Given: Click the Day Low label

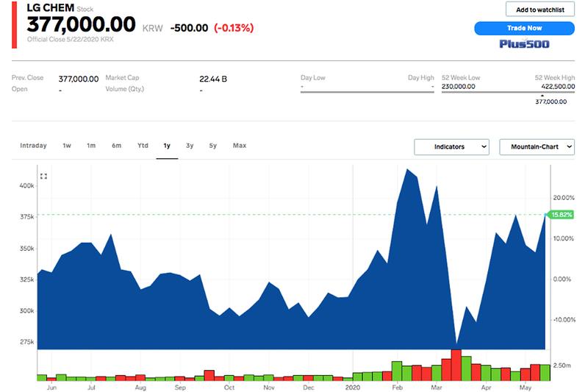Looking at the screenshot, I should [313, 78].
